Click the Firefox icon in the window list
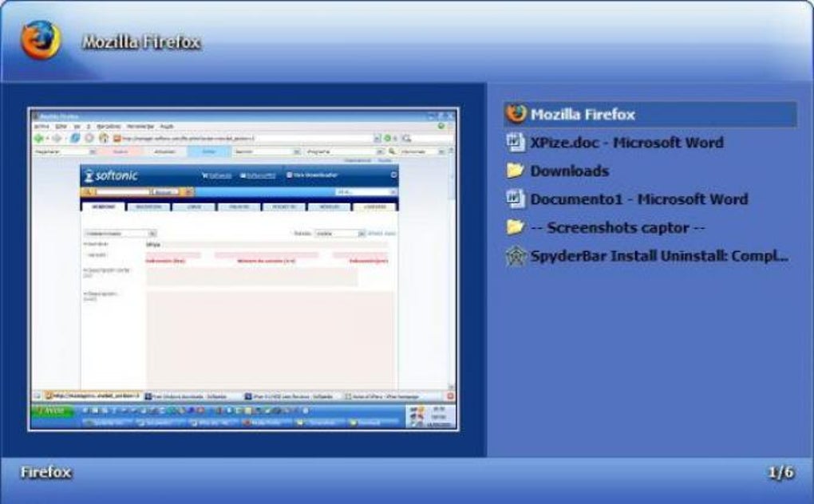Screen dimensions: 814x504 pos(516,113)
